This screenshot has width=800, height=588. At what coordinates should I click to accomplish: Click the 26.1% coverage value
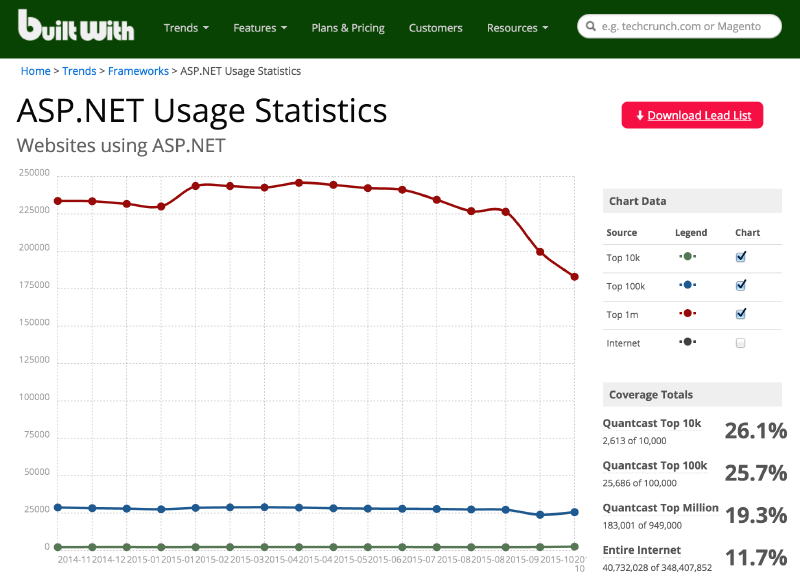pos(756,431)
